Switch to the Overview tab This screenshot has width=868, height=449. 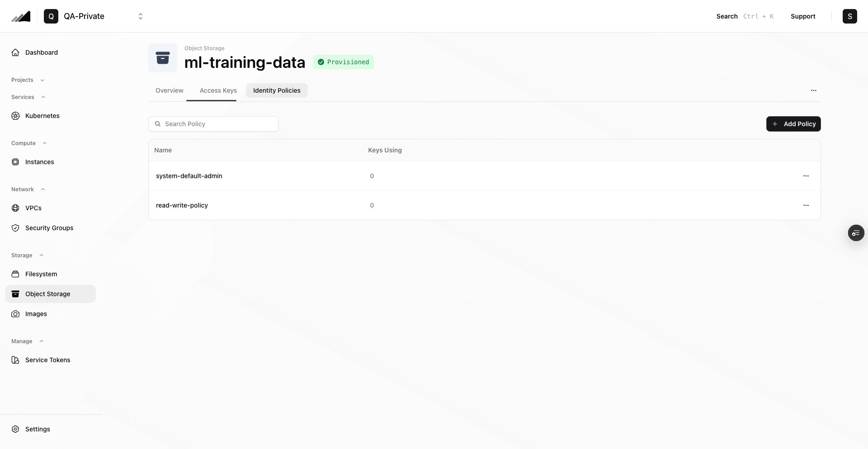[x=170, y=90]
